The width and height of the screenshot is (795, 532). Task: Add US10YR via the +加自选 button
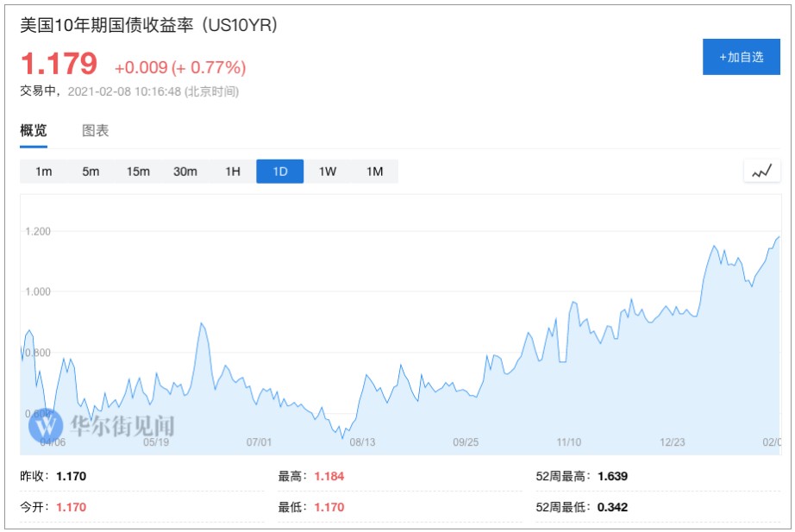point(742,57)
